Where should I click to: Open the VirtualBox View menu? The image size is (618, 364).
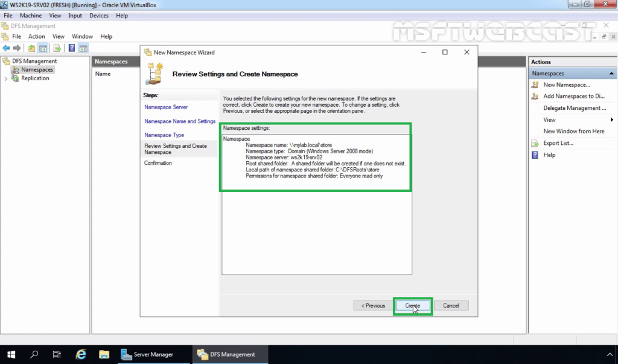pos(55,15)
